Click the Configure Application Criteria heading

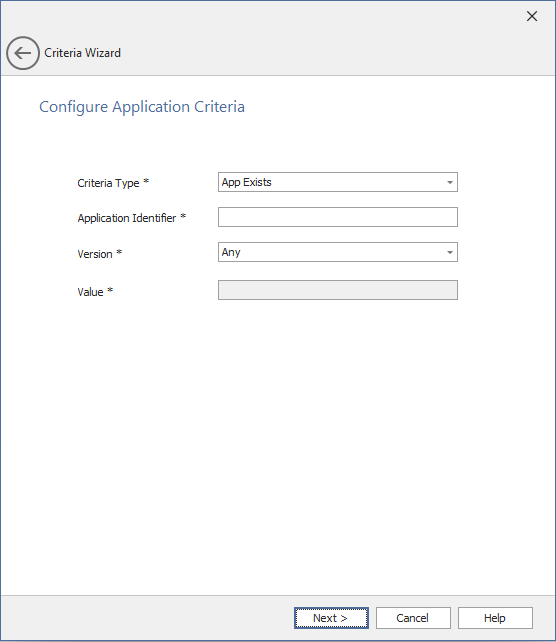[142, 107]
